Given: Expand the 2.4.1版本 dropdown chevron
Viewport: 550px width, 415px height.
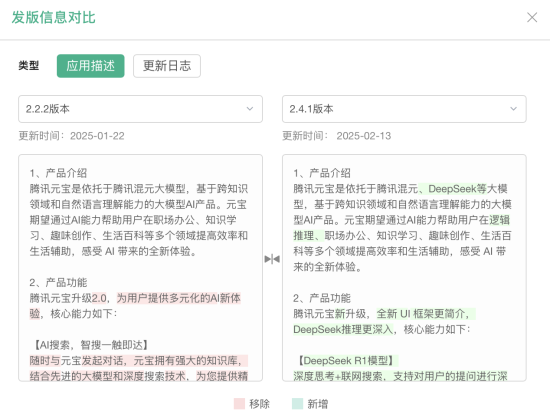Looking at the screenshot, I should point(514,109).
